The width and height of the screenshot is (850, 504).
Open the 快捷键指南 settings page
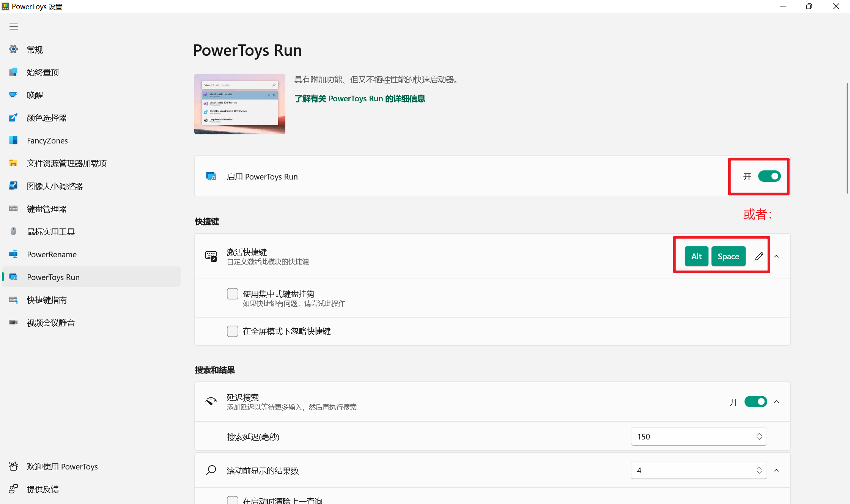tap(47, 300)
